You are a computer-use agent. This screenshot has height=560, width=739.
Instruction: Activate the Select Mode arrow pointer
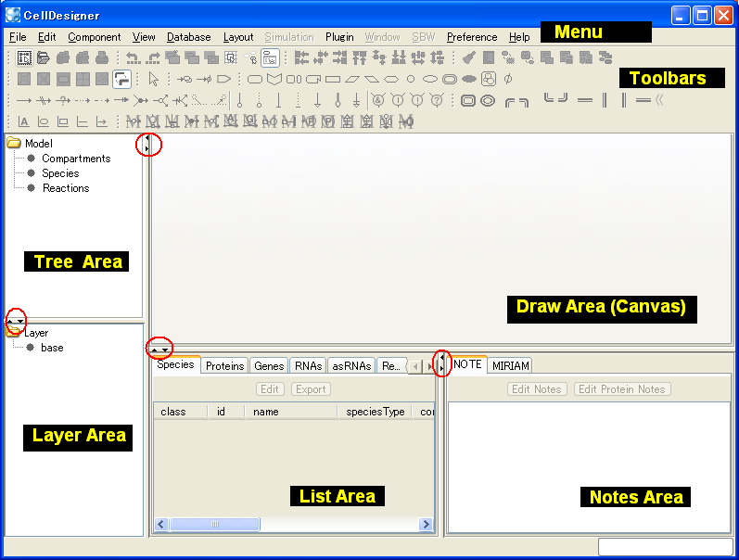154,79
